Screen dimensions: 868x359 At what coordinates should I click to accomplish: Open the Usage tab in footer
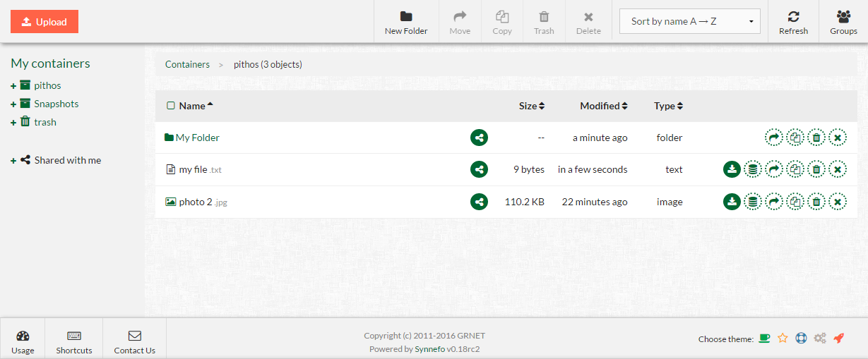point(23,342)
